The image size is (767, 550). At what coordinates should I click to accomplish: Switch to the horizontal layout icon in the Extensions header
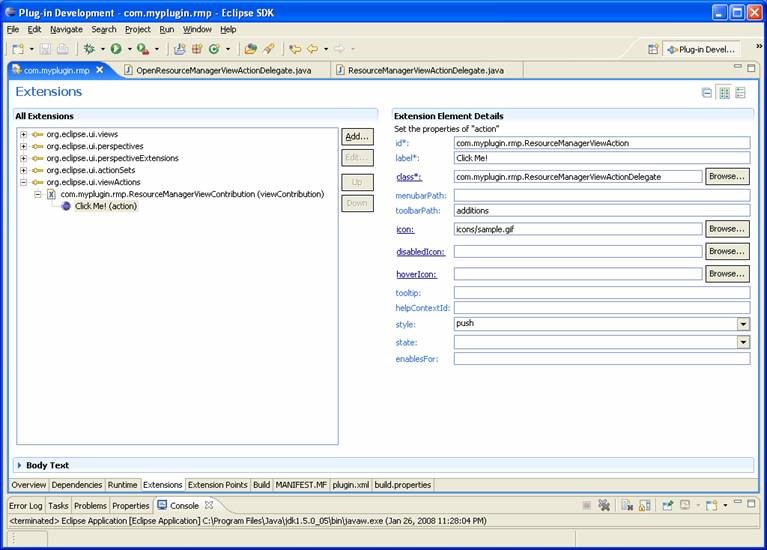724,92
